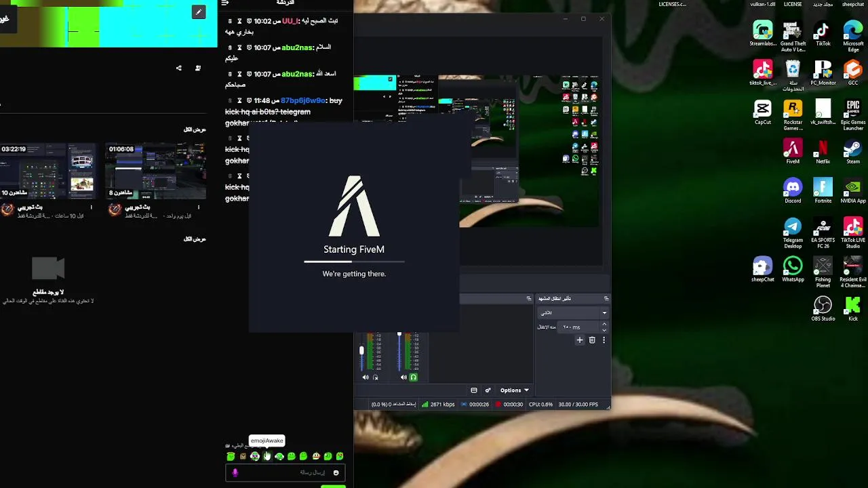Click the CPU: 0.6% text in OBS status bar

point(540,405)
